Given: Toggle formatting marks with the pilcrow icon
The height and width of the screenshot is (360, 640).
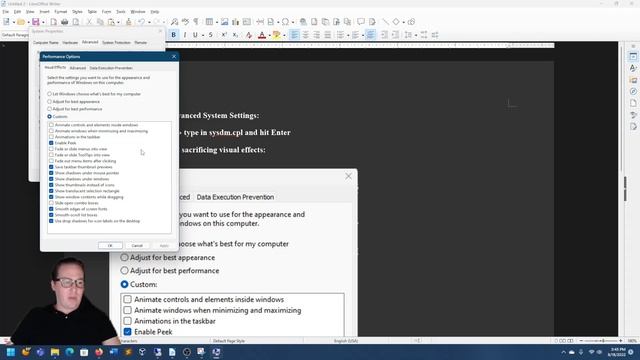Looking at the screenshot, I should (196, 22).
